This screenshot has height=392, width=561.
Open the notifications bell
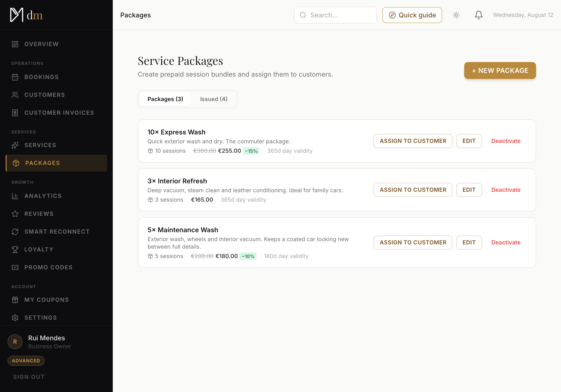[478, 15]
